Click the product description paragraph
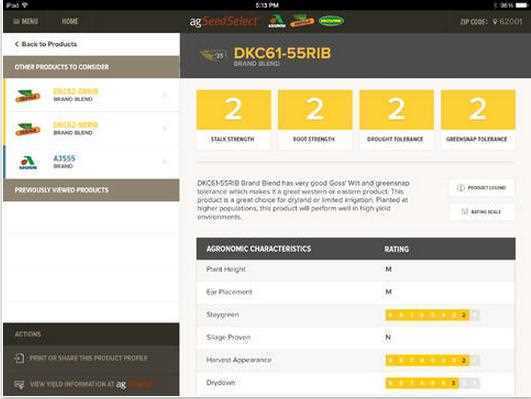The width and height of the screenshot is (531, 399). (x=303, y=200)
